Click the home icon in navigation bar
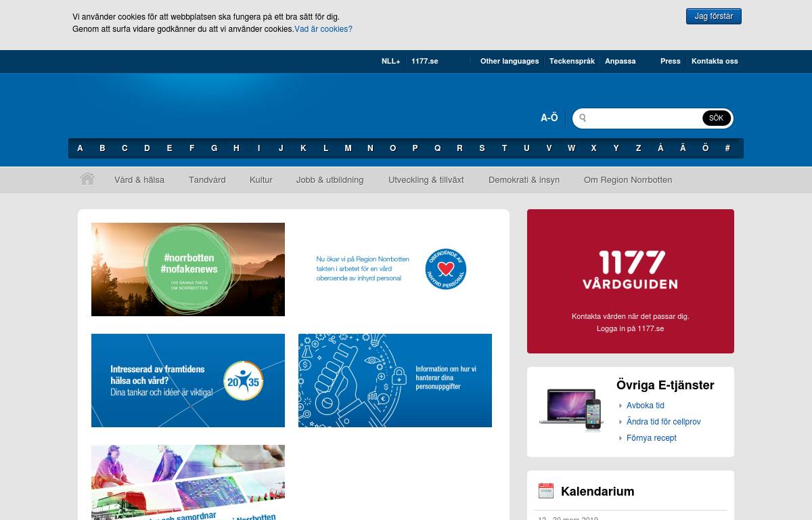The image size is (812, 520). point(87,179)
